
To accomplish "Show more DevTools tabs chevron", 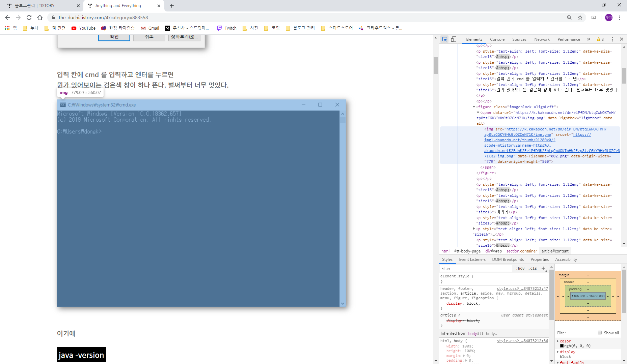I will (589, 39).
